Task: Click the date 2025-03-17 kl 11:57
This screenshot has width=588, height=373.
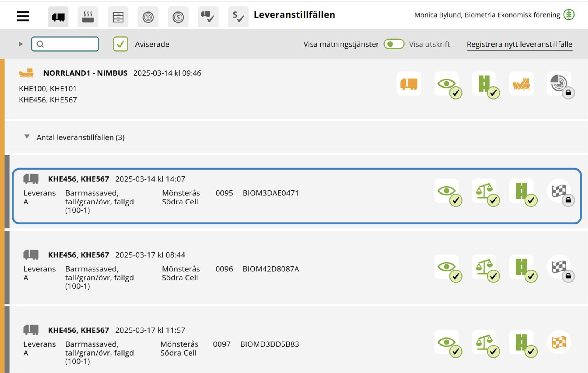Action: tap(150, 330)
